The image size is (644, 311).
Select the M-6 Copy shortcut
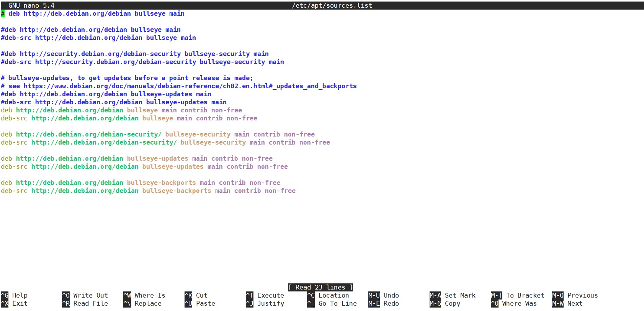point(445,303)
